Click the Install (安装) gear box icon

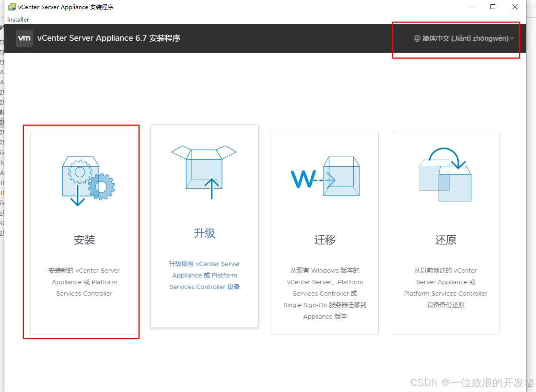click(x=89, y=181)
